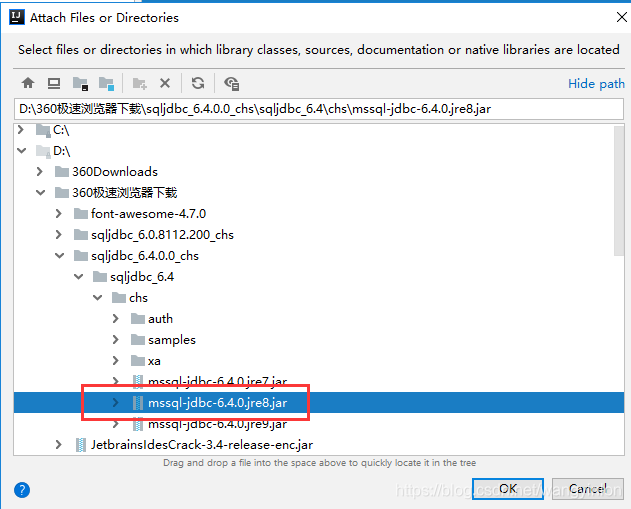Dismiss the dialog with Cancel button

(588, 489)
